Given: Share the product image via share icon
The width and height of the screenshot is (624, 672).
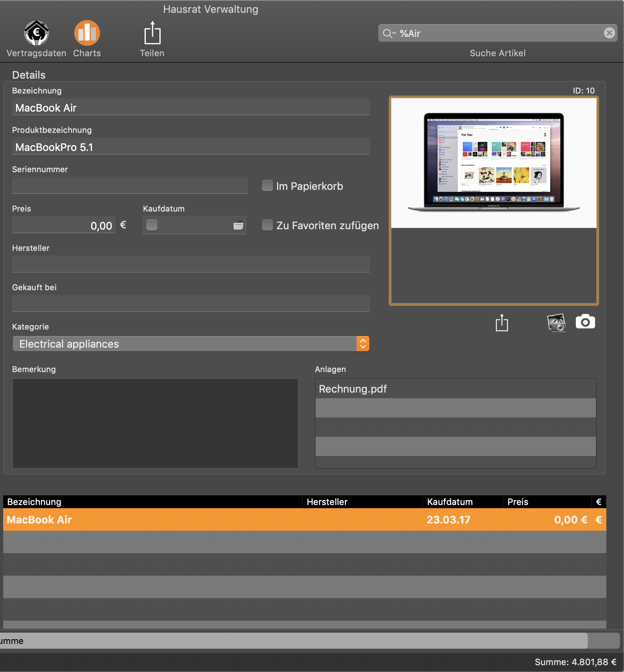Looking at the screenshot, I should [502, 322].
